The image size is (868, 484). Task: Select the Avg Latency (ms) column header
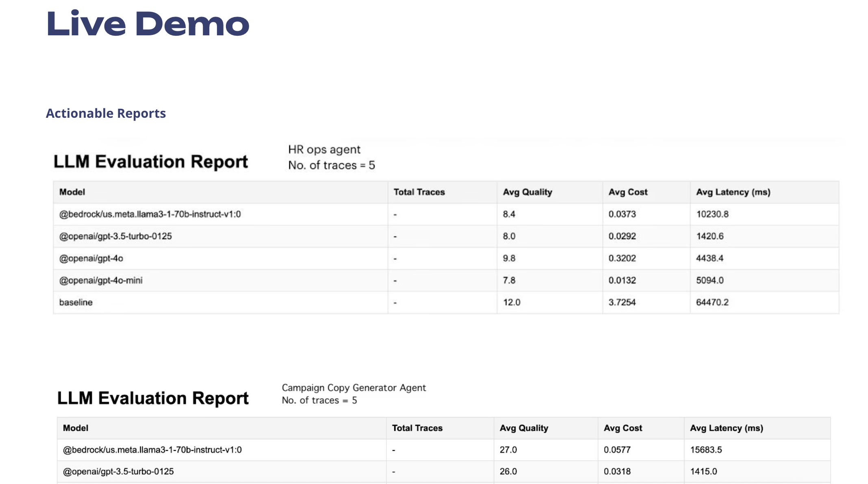click(x=733, y=192)
